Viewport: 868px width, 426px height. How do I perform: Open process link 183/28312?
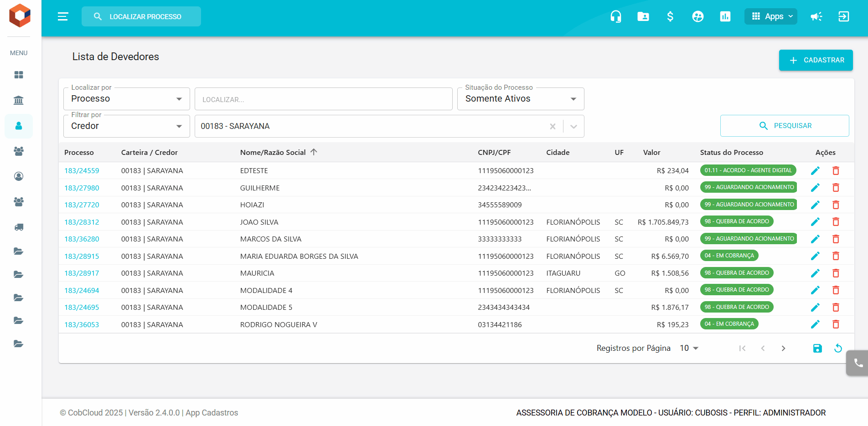click(x=82, y=222)
